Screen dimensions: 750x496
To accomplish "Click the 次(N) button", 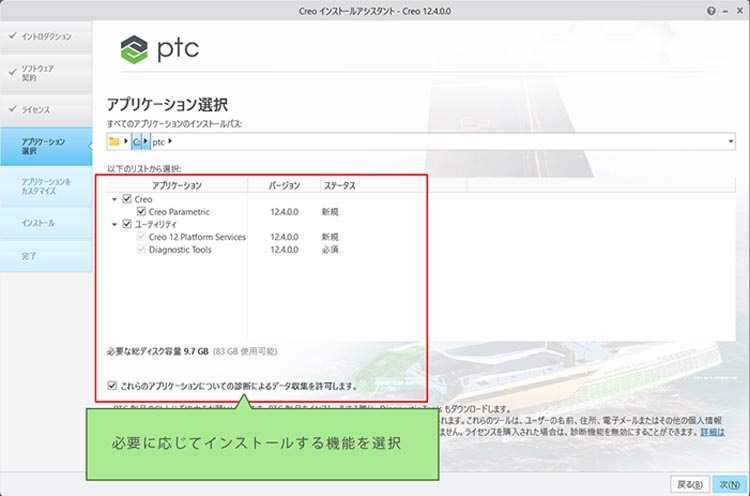I will point(730,484).
